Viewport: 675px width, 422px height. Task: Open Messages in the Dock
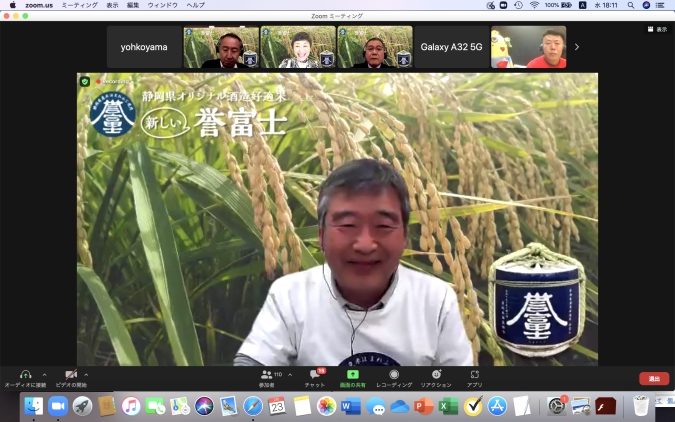(375, 406)
